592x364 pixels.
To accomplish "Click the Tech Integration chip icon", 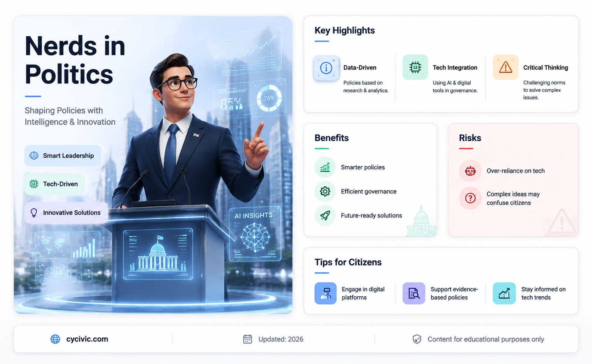I will coord(415,67).
